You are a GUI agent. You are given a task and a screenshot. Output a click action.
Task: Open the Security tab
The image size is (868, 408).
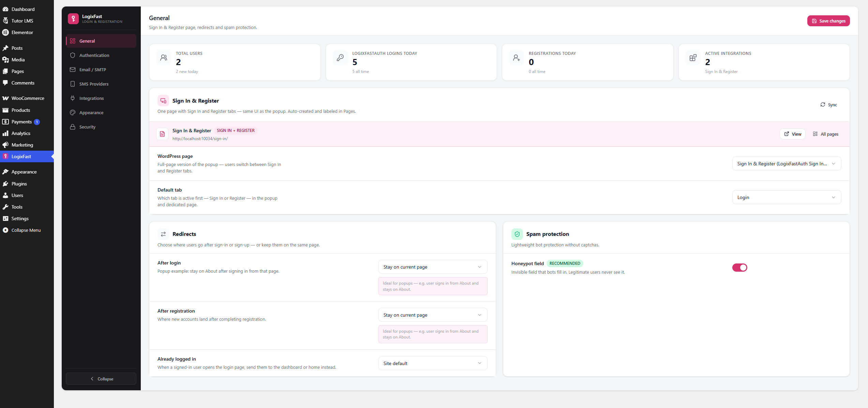click(x=101, y=127)
